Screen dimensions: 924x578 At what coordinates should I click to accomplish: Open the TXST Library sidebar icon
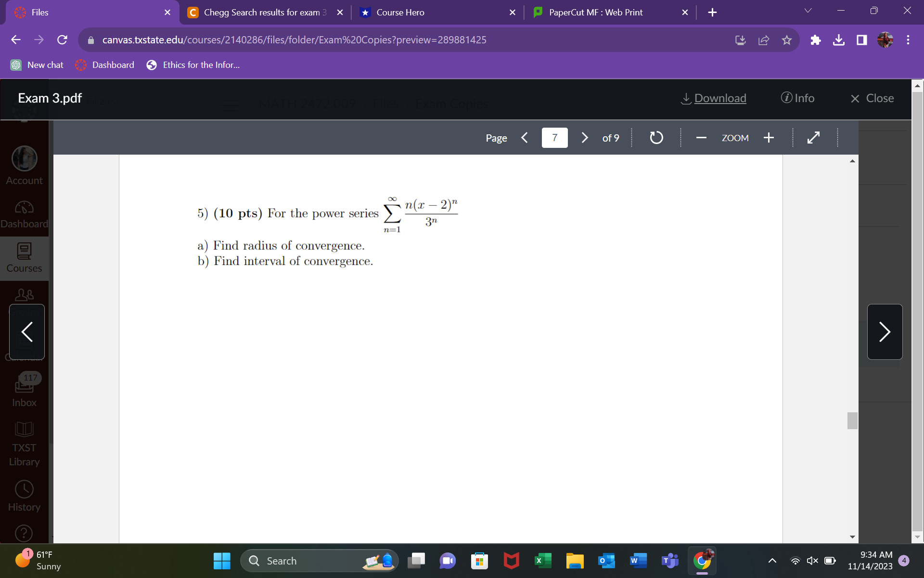24,443
